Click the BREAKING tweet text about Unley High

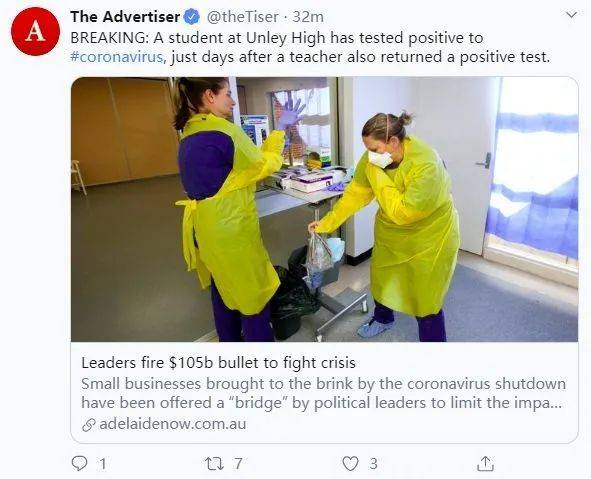310,47
